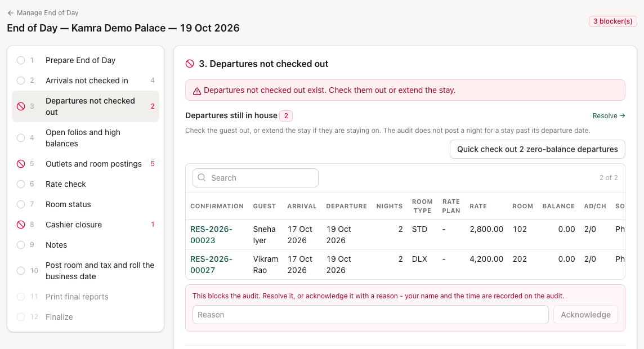Image resolution: width=644 pixels, height=349 pixels.
Task: Select the Room status step
Action: pos(86,204)
